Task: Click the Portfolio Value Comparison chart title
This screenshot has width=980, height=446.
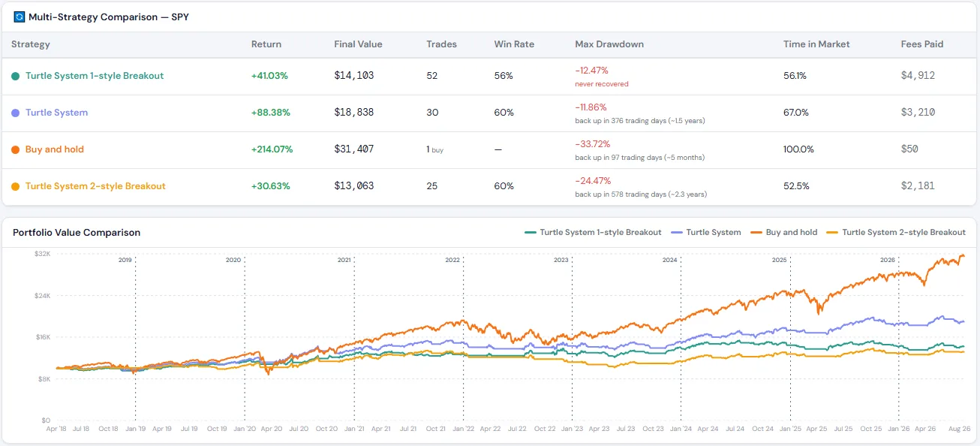Action: click(x=77, y=233)
